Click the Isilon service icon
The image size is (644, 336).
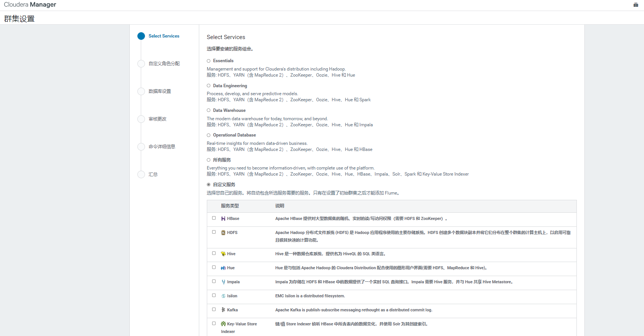223,296
